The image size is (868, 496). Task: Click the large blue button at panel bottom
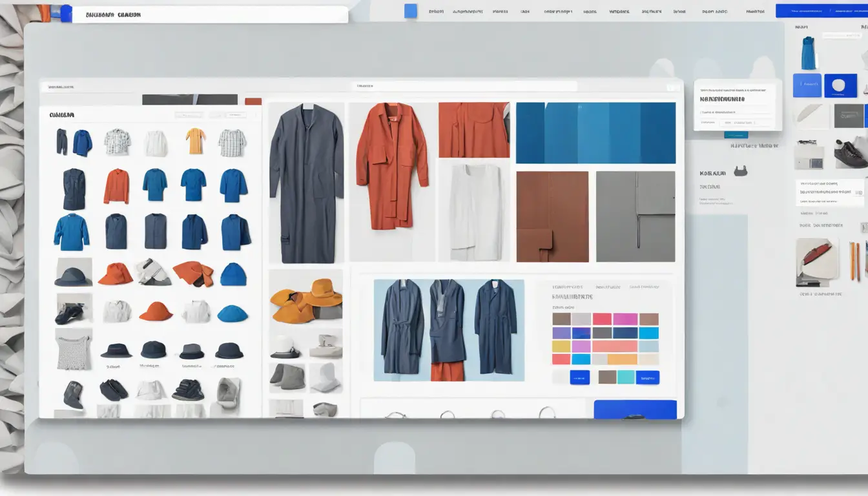(635, 409)
